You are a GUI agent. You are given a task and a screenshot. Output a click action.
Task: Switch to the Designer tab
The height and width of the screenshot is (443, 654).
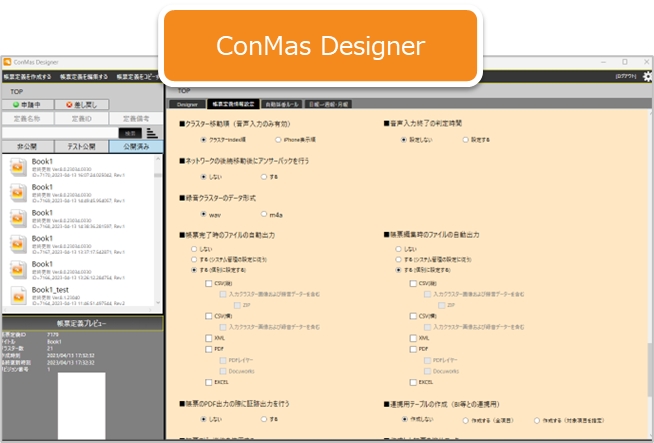point(187,104)
